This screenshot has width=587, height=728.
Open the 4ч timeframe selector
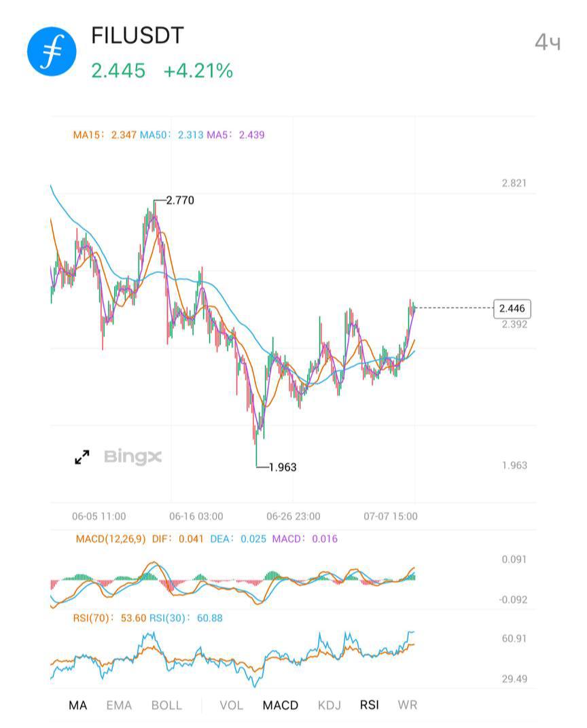coord(548,42)
